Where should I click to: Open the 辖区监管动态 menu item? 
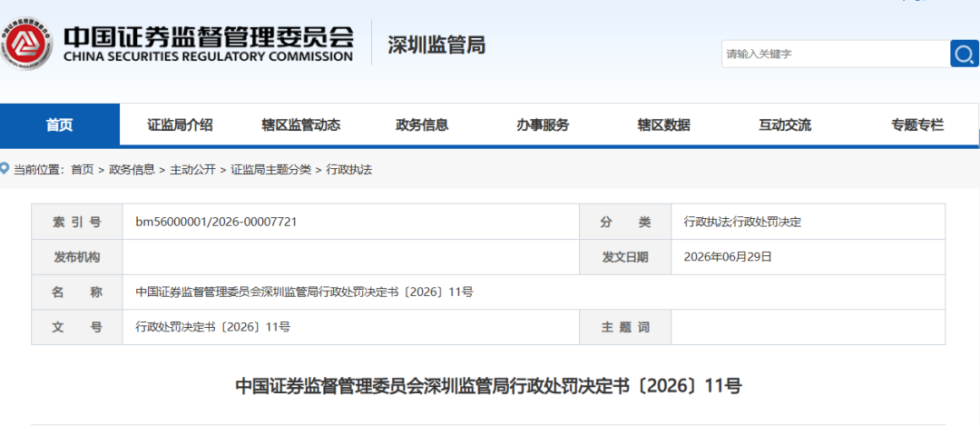(301, 125)
